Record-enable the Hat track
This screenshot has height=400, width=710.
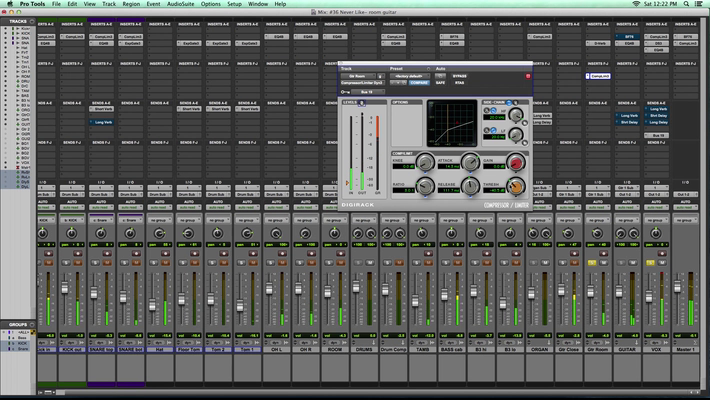pyautogui.click(x=165, y=254)
